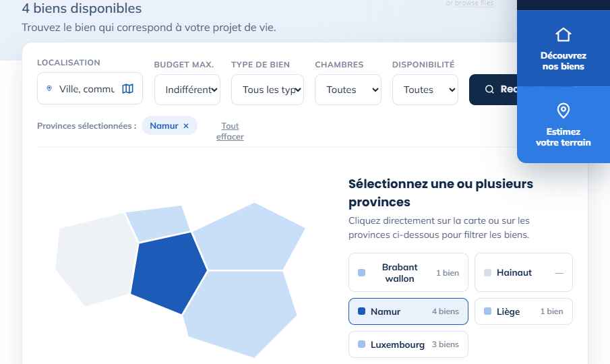Click the map pin icon above Estimez votre terrain
610x364 pixels.
pos(563,111)
